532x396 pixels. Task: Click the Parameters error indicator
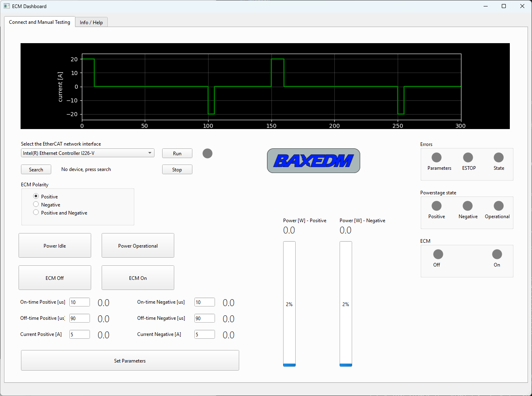(x=436, y=157)
